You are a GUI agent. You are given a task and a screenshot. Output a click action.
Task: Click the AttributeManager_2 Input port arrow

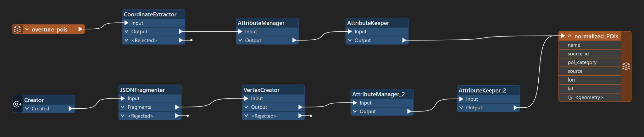click(x=355, y=103)
